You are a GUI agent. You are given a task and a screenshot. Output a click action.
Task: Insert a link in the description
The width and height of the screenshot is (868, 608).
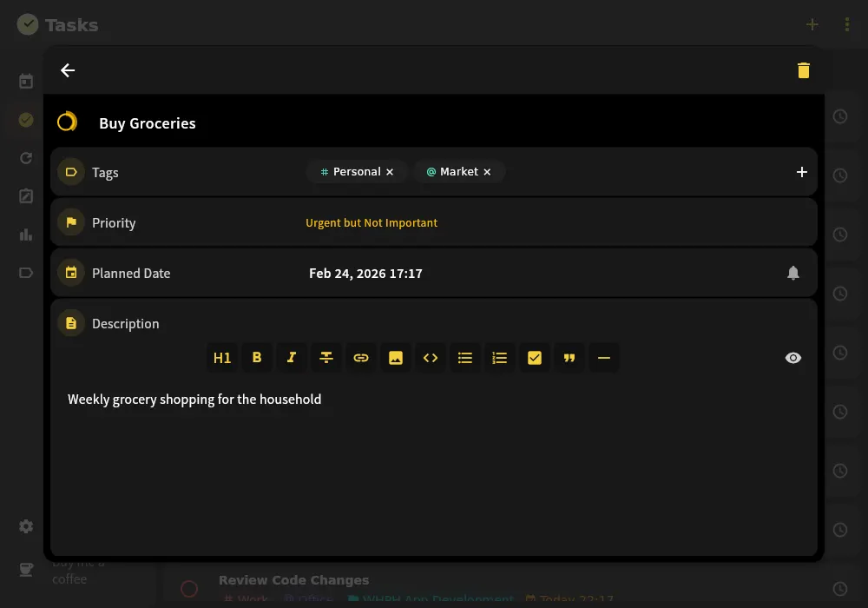tap(361, 358)
